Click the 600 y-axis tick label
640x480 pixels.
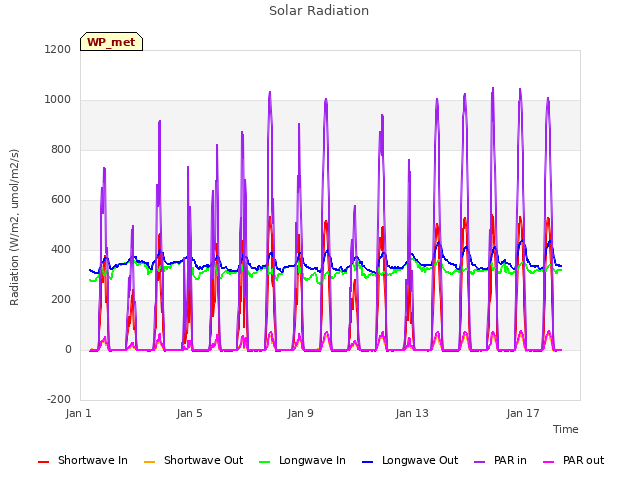(x=61, y=200)
